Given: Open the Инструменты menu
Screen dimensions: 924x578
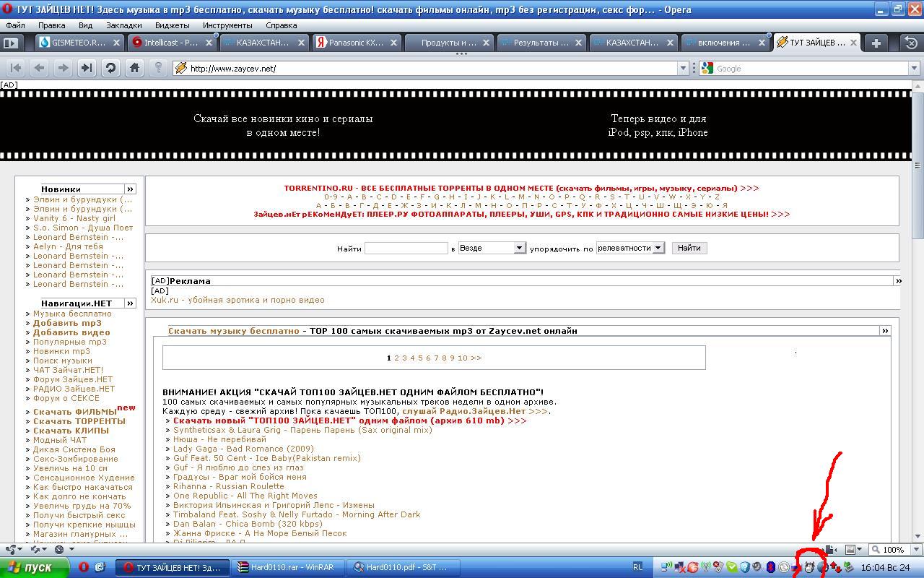Looking at the screenshot, I should click(x=227, y=25).
